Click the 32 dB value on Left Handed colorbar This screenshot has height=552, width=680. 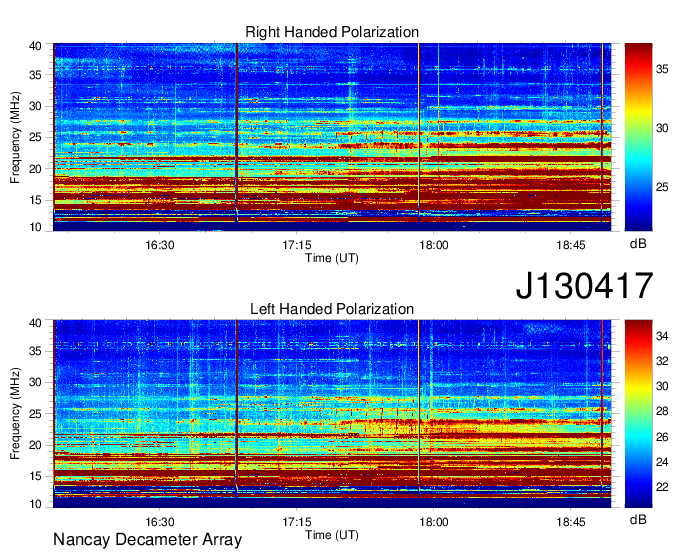tap(662, 361)
